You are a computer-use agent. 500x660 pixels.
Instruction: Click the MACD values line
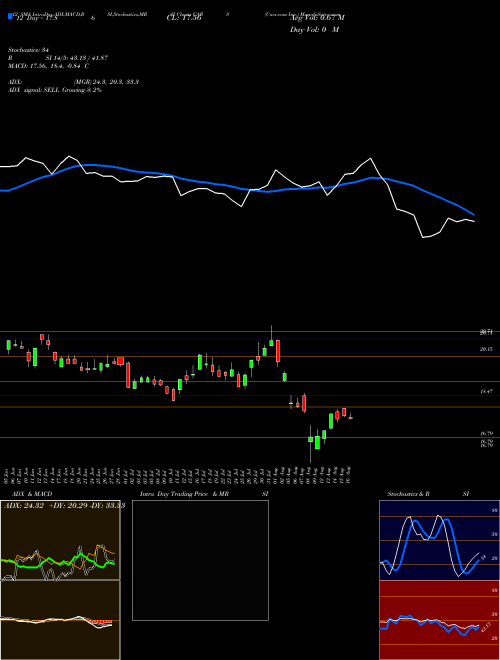point(48,66)
